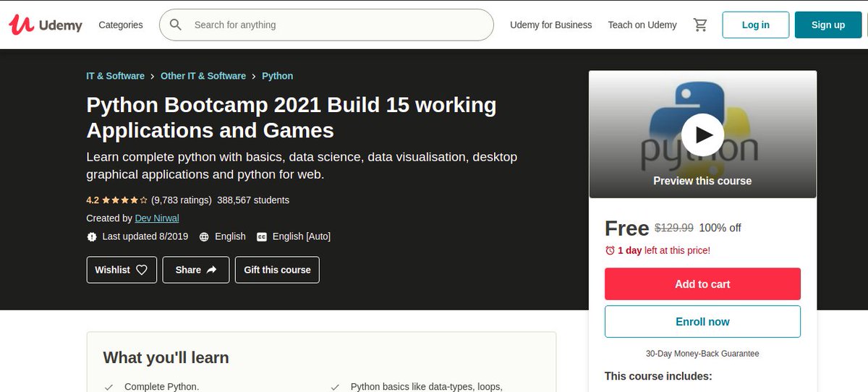Click Gift this course button

277,270
